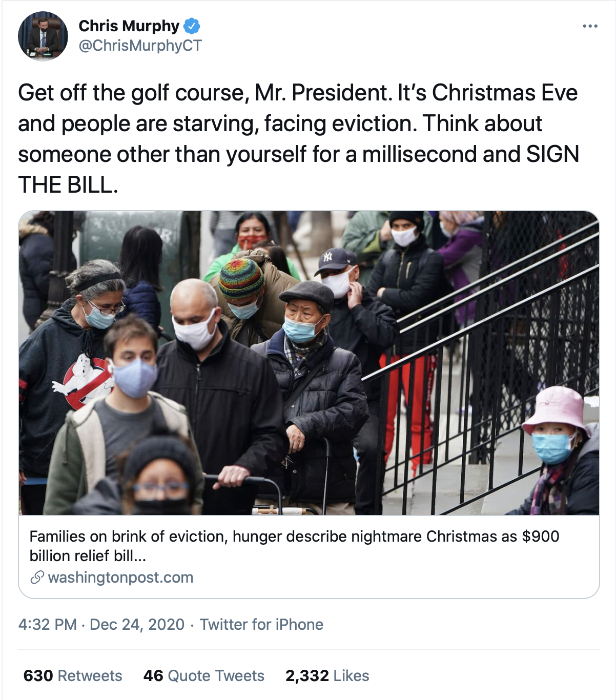Screen dimensions: 616x700
Task: Open the @ChrisMurphyCT handle link
Action: (140, 46)
